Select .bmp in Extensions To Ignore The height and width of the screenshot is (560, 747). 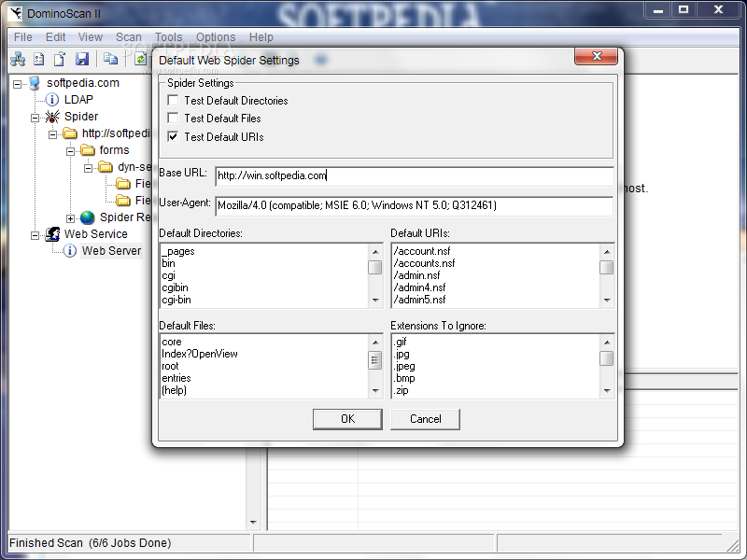(404, 378)
